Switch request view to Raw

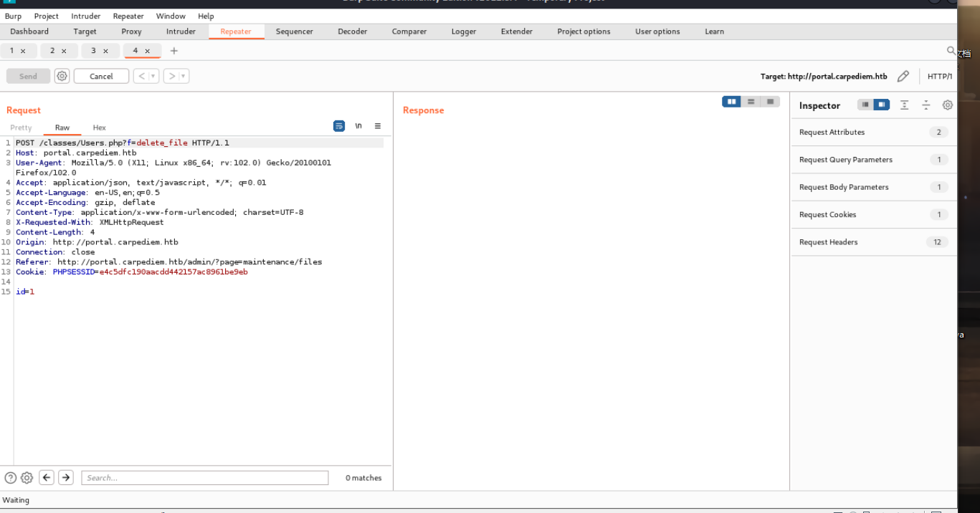(62, 128)
